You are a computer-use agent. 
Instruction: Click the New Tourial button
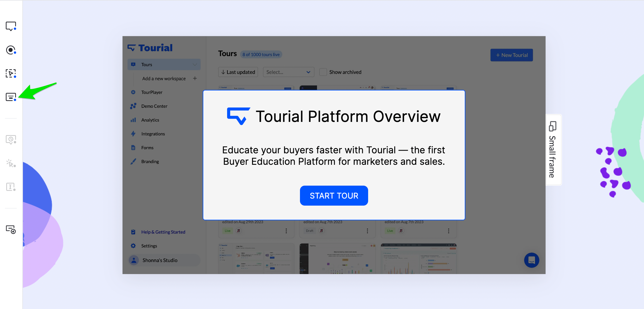(x=511, y=55)
